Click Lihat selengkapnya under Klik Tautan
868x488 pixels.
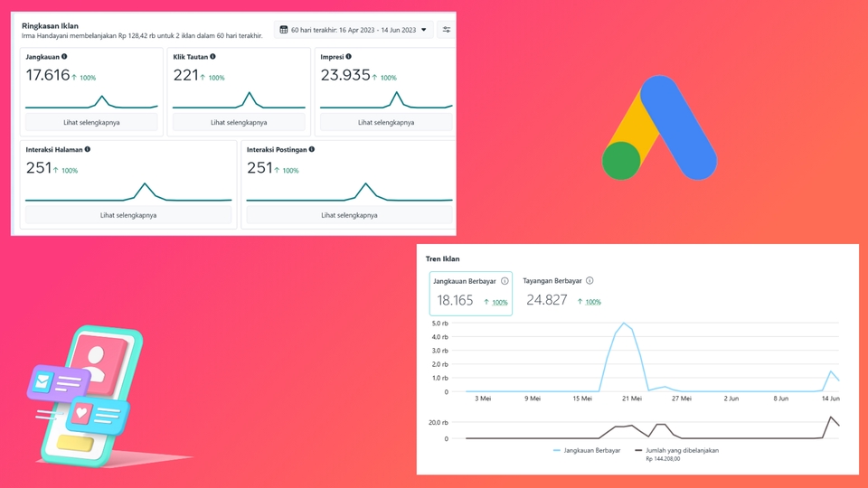239,122
